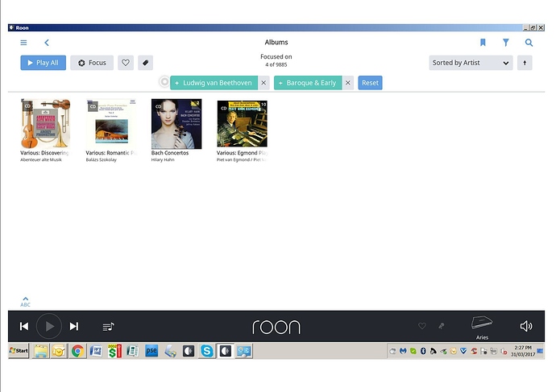The width and height of the screenshot is (556, 392).
Task: Remove the Ludwig van Beethoven filter
Action: (263, 83)
